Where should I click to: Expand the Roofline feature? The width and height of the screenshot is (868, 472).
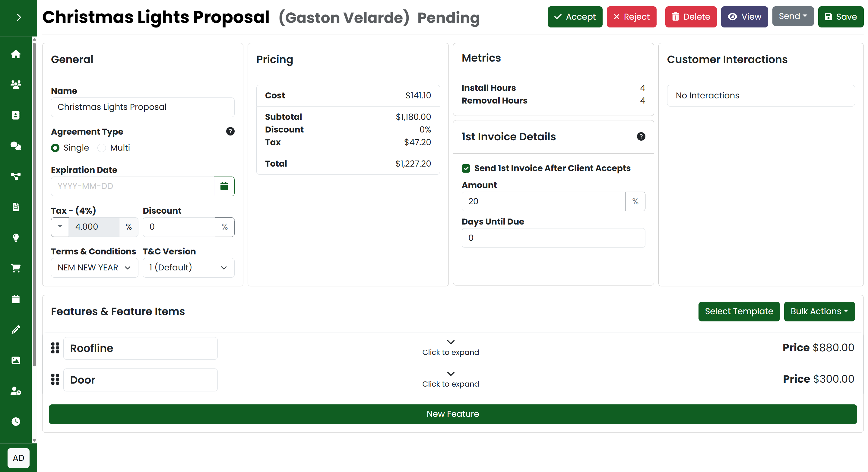click(x=451, y=348)
